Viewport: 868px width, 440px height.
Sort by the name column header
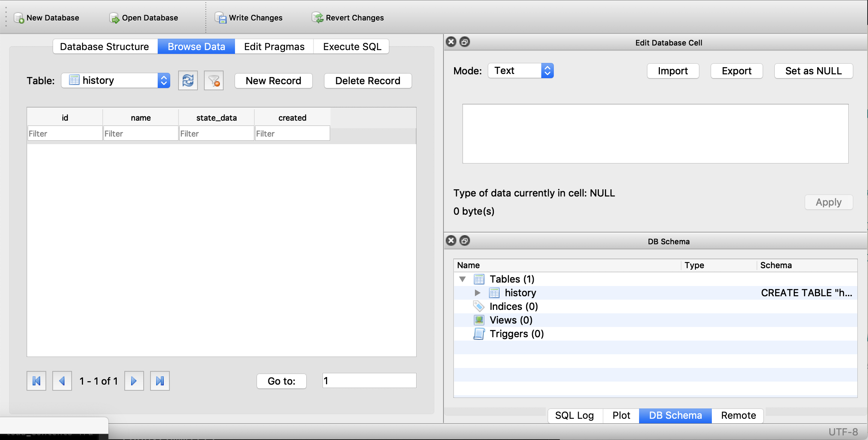(x=141, y=118)
